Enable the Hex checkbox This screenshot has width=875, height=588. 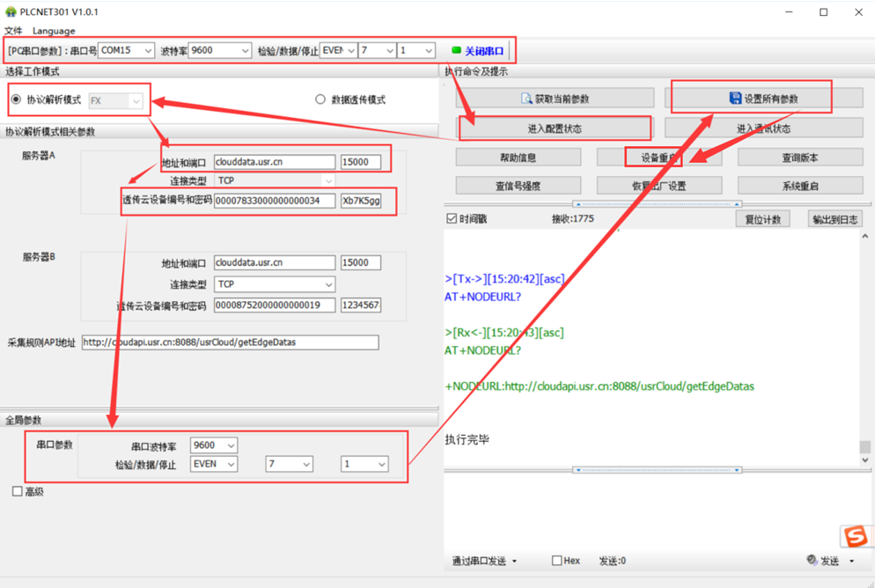556,561
